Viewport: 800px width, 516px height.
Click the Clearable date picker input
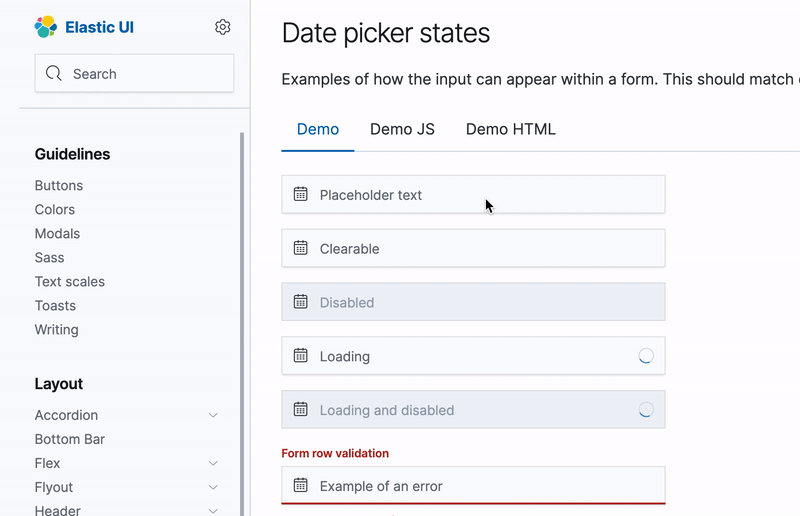click(480, 248)
